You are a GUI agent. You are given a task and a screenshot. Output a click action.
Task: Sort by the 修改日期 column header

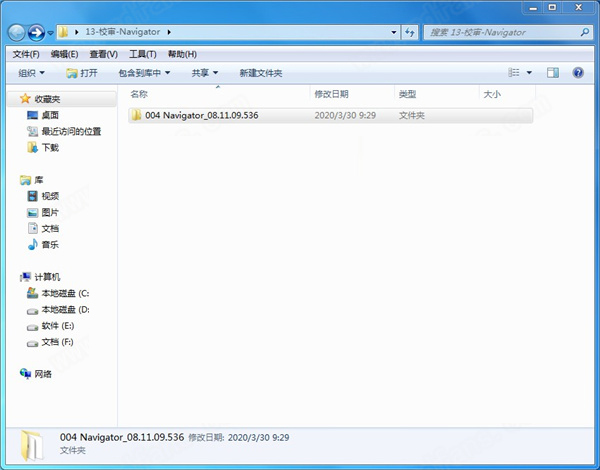pyautogui.click(x=331, y=94)
